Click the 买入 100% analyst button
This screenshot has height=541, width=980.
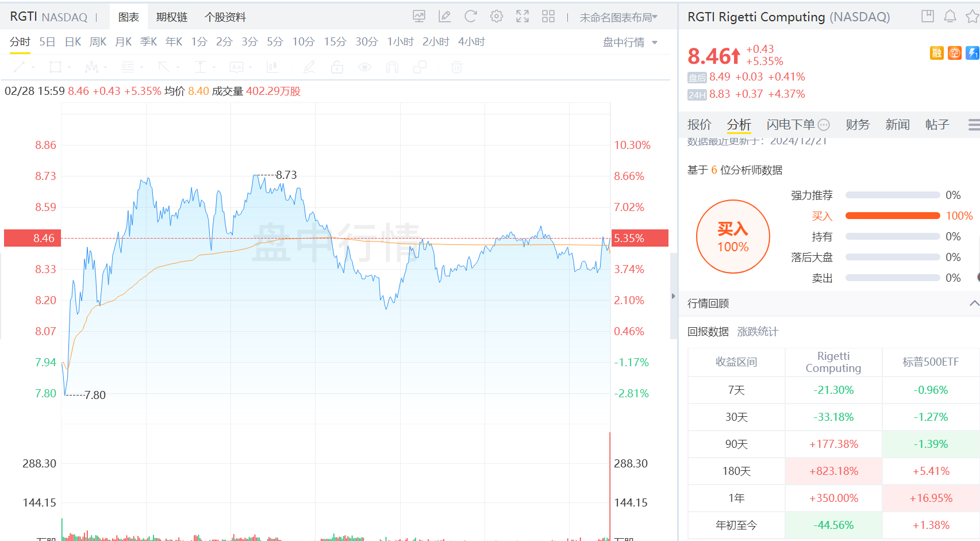733,236
